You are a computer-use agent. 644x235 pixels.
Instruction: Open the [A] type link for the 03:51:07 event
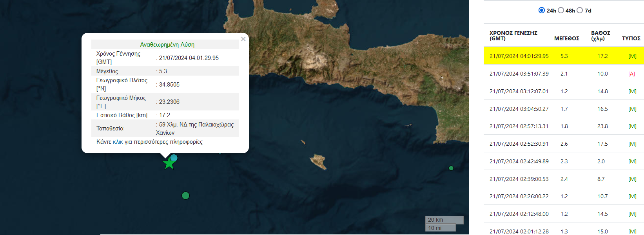tap(631, 74)
